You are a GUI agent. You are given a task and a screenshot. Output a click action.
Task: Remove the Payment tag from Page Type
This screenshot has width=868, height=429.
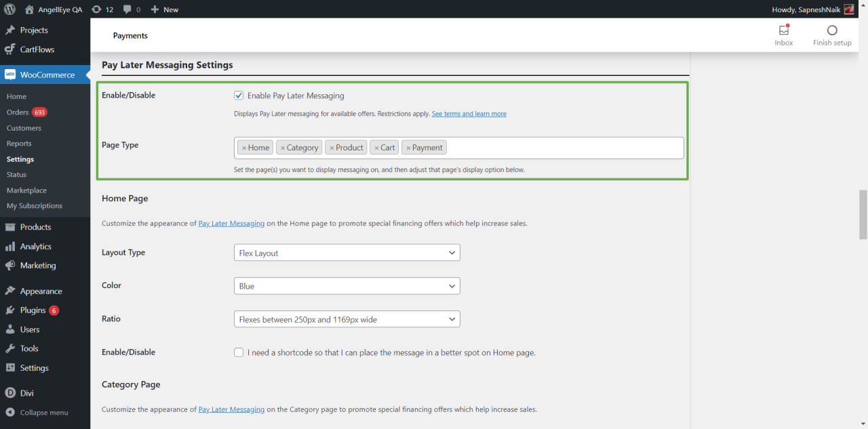tap(408, 148)
